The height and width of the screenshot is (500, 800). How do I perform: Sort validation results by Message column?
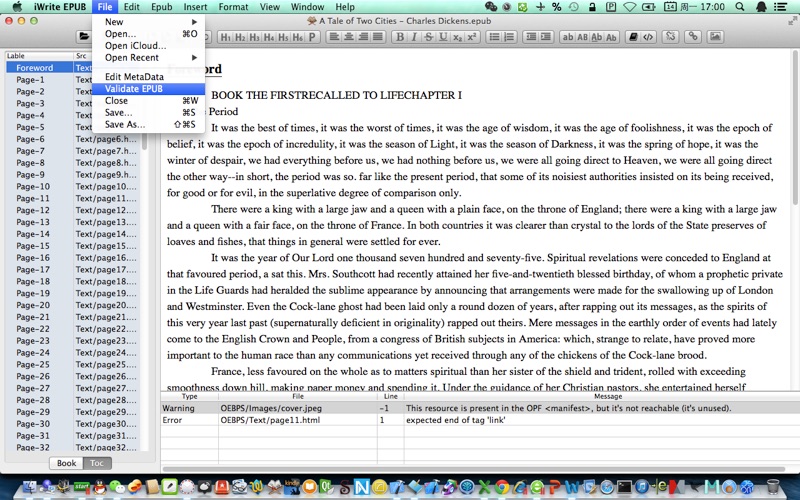(x=602, y=396)
